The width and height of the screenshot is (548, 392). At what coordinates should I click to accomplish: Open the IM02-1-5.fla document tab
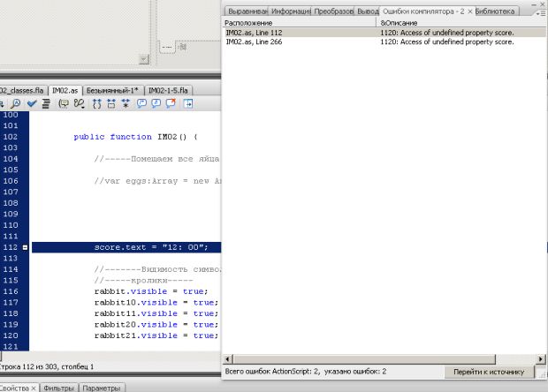[168, 90]
